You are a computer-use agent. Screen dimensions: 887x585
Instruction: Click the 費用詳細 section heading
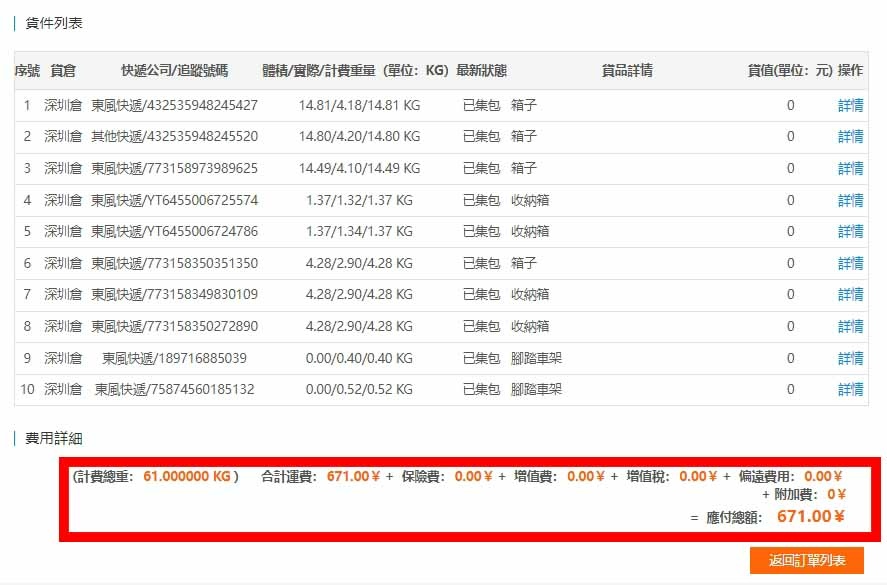pos(54,438)
